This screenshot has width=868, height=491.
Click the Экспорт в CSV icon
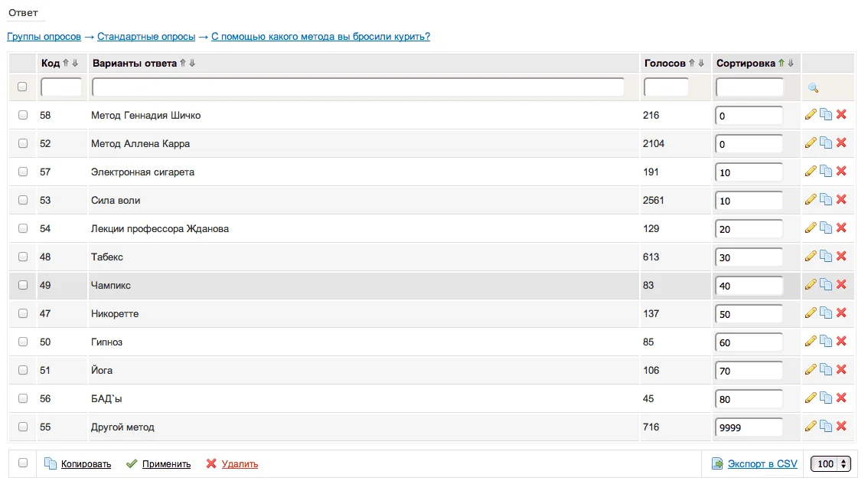[717, 463]
